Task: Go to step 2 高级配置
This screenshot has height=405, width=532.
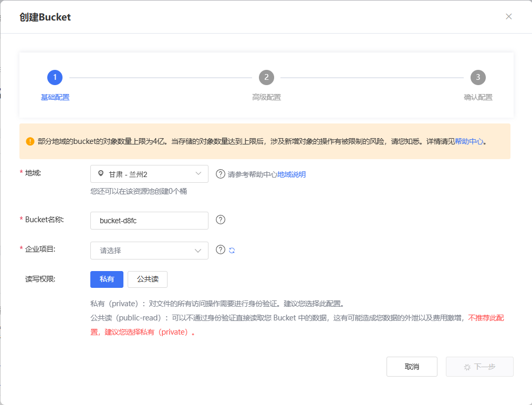Action: 266,77
